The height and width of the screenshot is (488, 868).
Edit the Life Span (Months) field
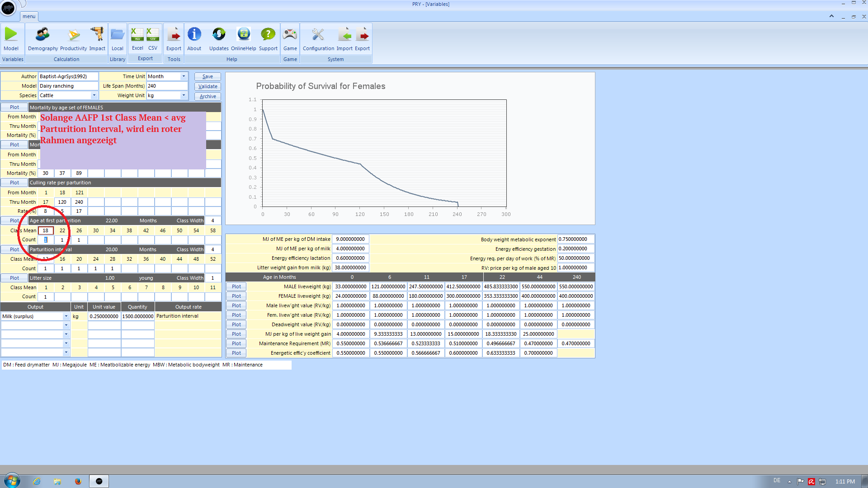[x=167, y=86]
